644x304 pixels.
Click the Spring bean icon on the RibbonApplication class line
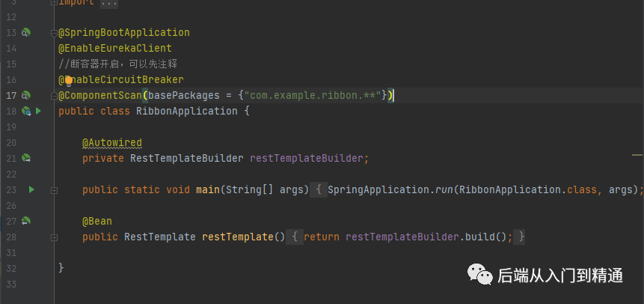click(x=26, y=111)
